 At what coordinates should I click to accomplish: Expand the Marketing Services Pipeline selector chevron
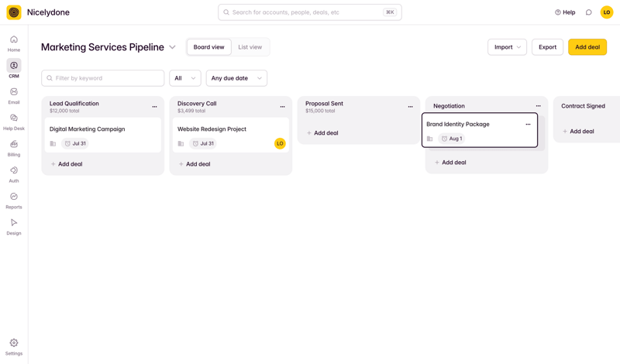172,47
